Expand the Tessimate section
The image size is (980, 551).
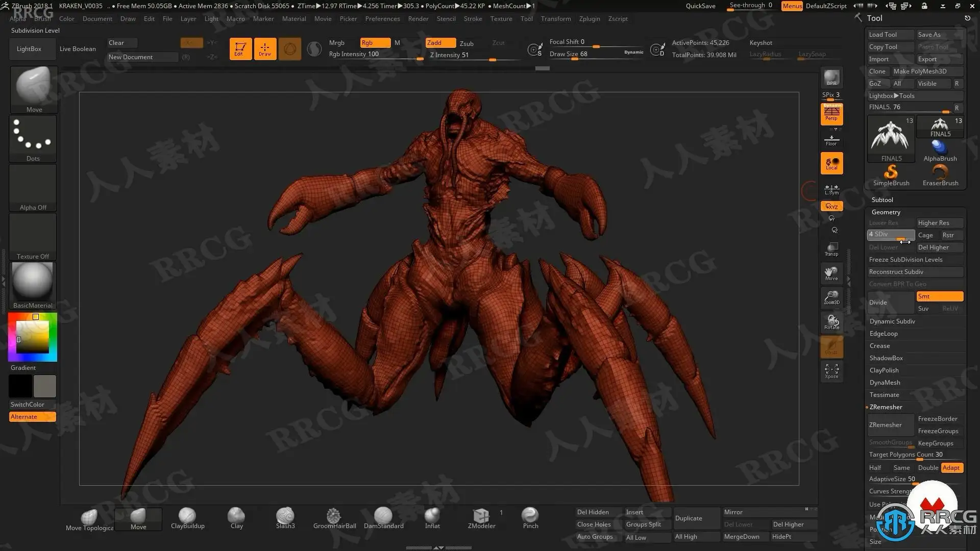(x=884, y=395)
